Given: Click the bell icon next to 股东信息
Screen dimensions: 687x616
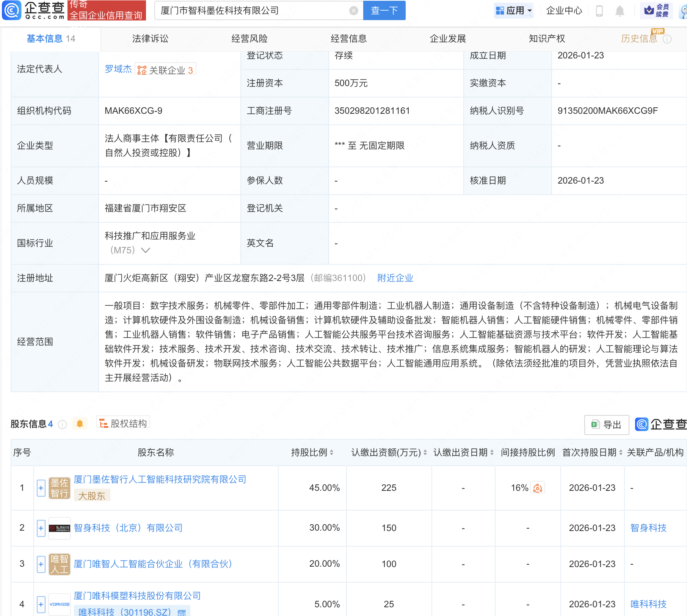Looking at the screenshot, I should (80, 424).
